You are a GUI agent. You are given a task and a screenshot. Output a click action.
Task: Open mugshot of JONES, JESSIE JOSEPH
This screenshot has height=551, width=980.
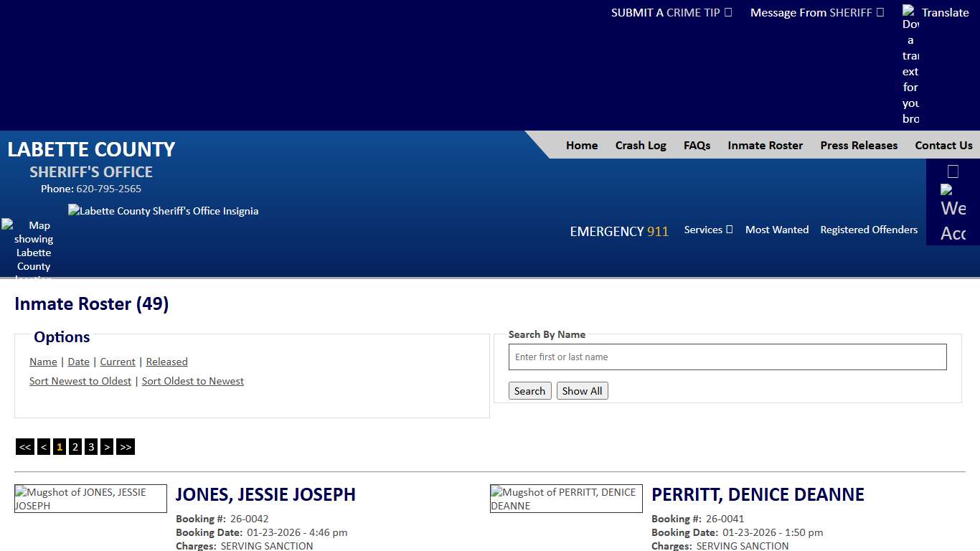90,498
